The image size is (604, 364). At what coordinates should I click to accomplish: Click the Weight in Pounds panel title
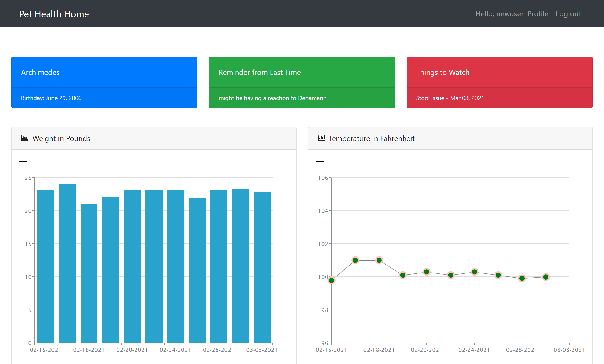[61, 138]
